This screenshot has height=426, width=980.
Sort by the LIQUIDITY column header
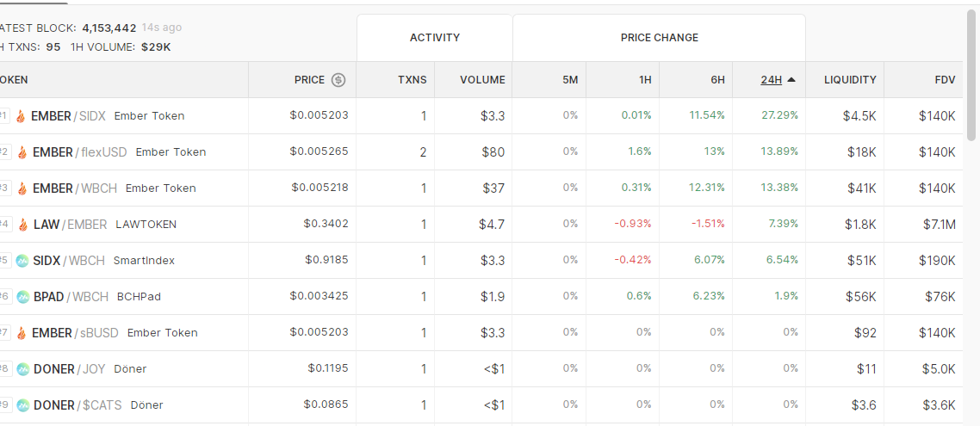pos(850,80)
